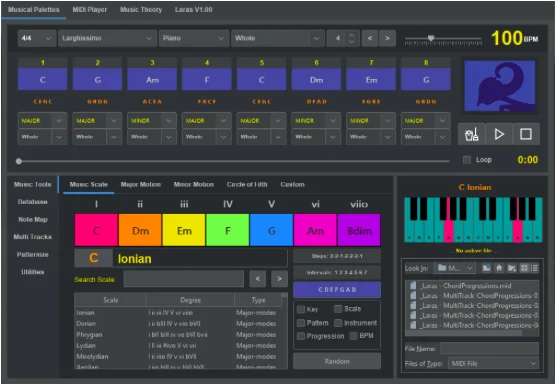Screen dimensions: 557x384
Task: Select the Phrygian row in scale table
Action: (179, 335)
